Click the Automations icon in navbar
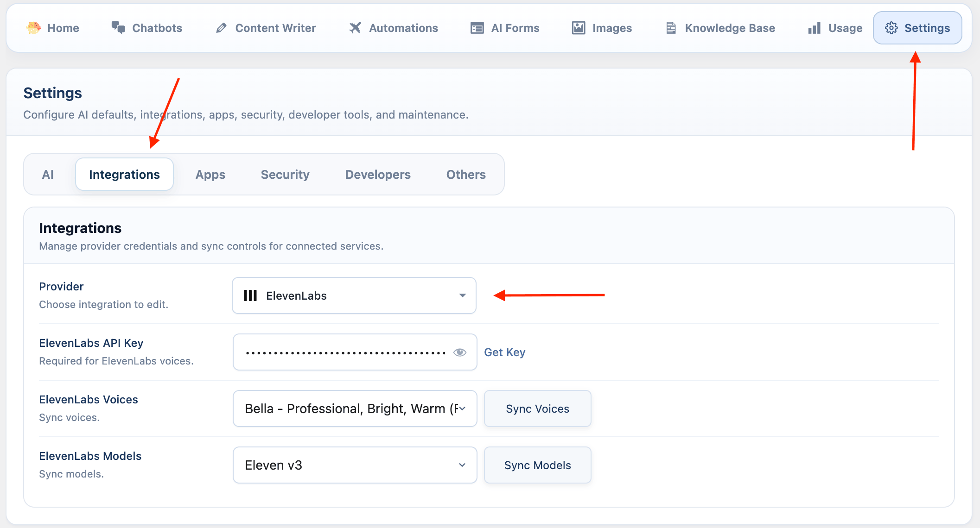This screenshot has height=528, width=980. [355, 28]
